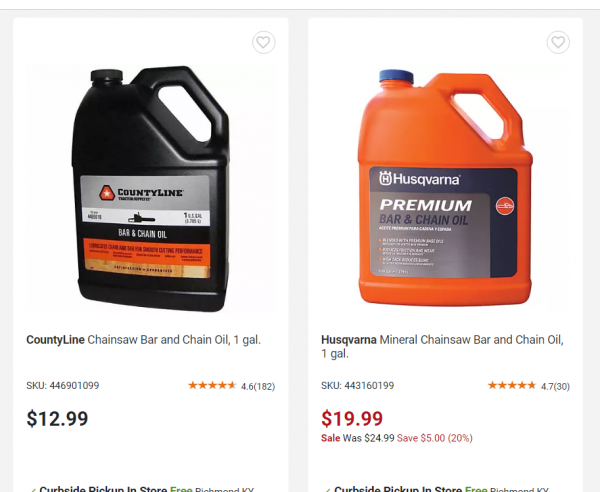Select SKU 443160199 text

click(357, 385)
